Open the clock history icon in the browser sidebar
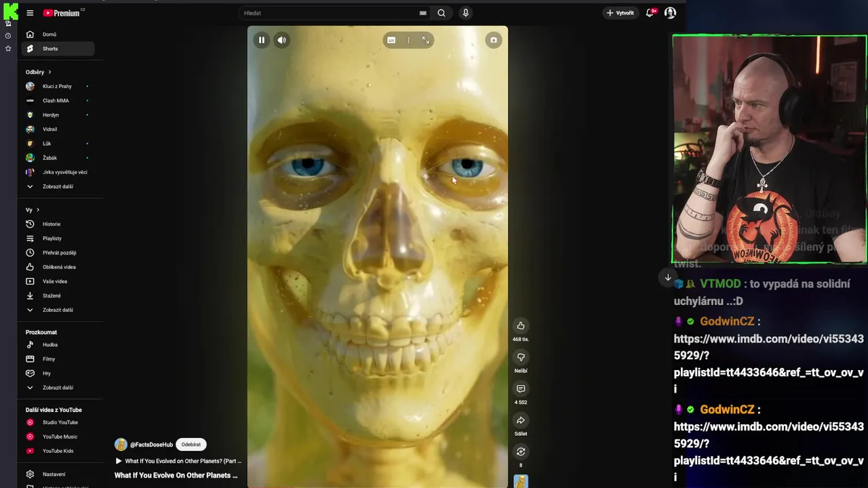The image size is (868, 488). click(8, 35)
